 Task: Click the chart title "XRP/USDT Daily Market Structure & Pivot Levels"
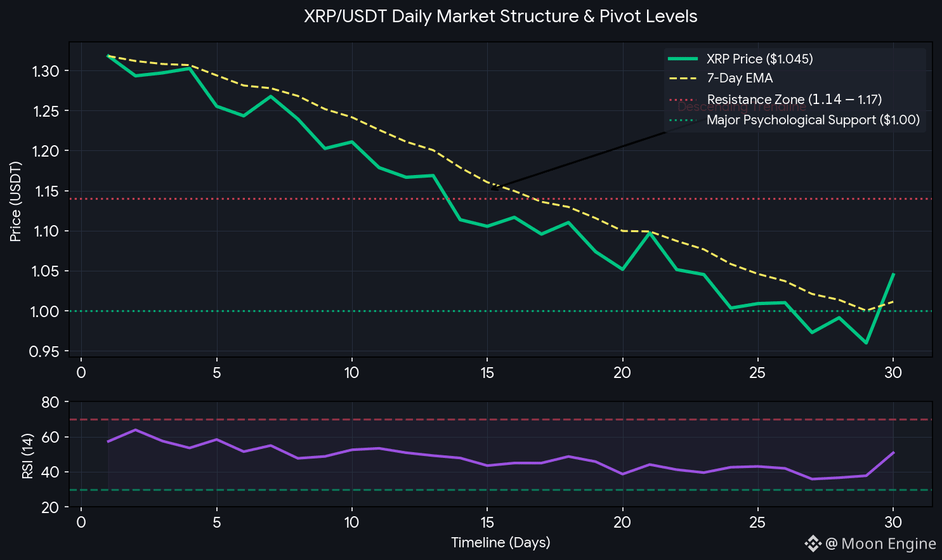point(500,16)
